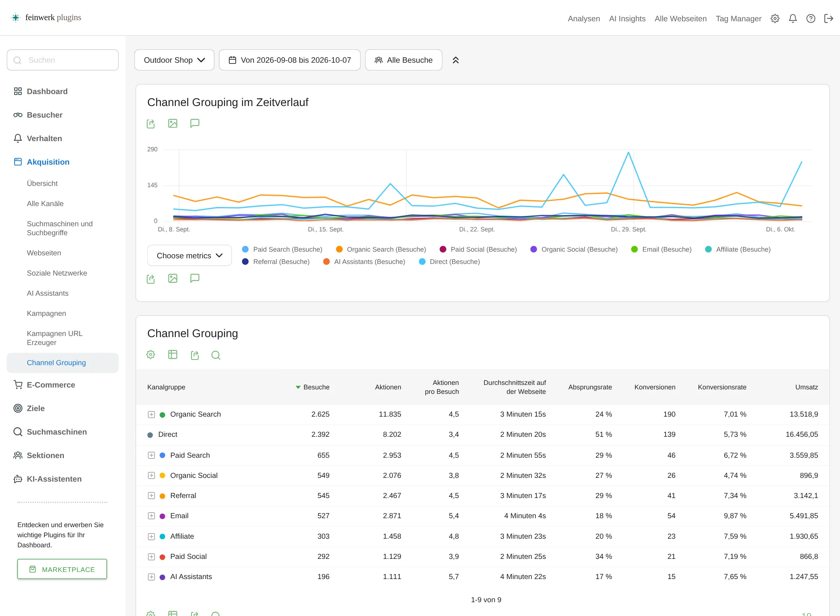Collapse the filter bar with double chevron
Viewport: 840px width, 616px height.
click(x=455, y=60)
